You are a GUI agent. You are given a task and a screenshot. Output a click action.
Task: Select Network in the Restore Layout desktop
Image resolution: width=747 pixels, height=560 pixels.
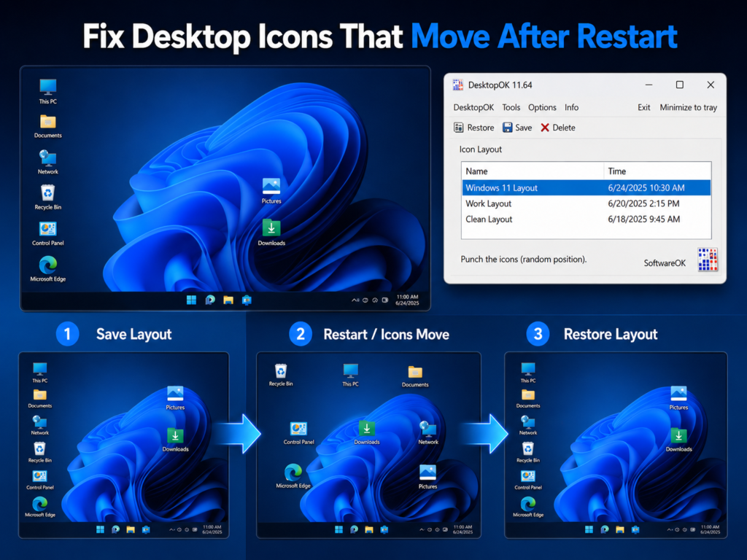[528, 425]
